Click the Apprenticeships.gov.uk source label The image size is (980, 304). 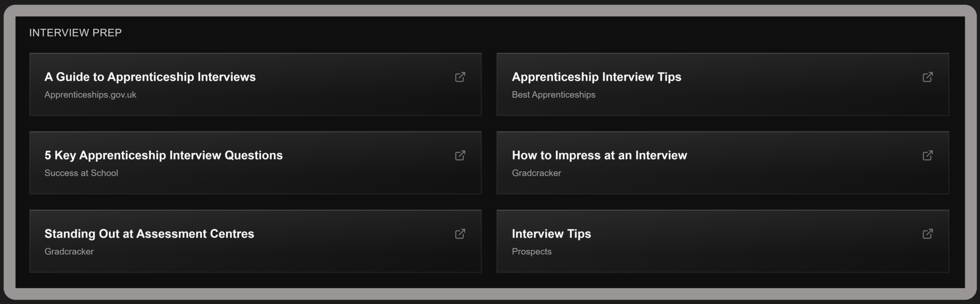coord(90,95)
